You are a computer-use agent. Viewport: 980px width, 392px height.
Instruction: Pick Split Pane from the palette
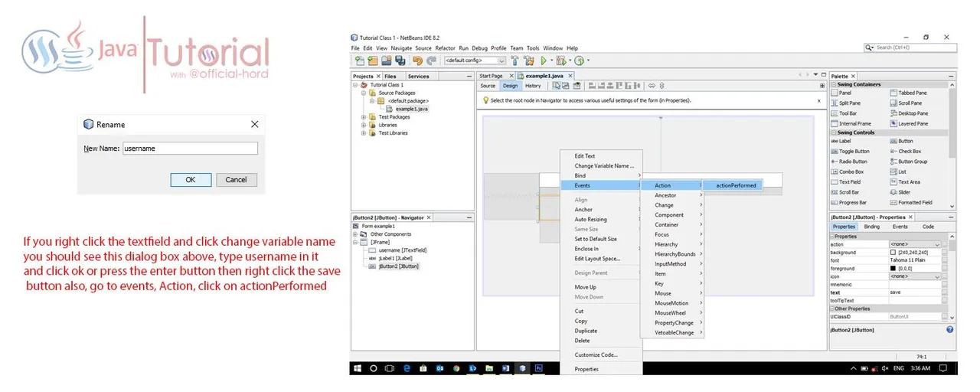click(x=845, y=103)
